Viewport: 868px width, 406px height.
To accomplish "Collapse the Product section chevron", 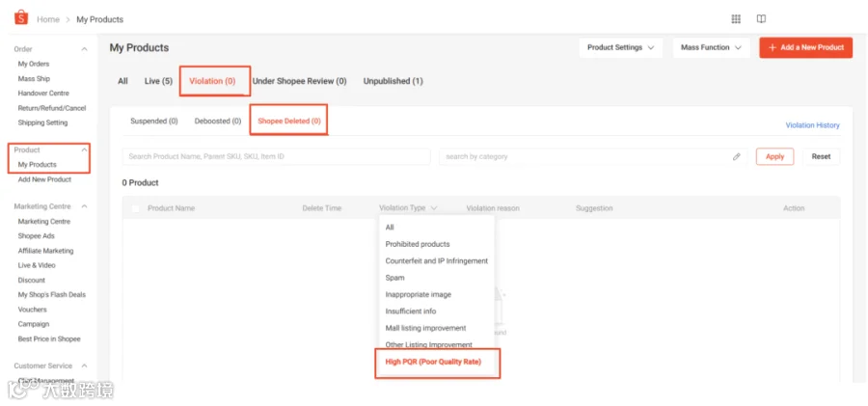I will [x=84, y=150].
